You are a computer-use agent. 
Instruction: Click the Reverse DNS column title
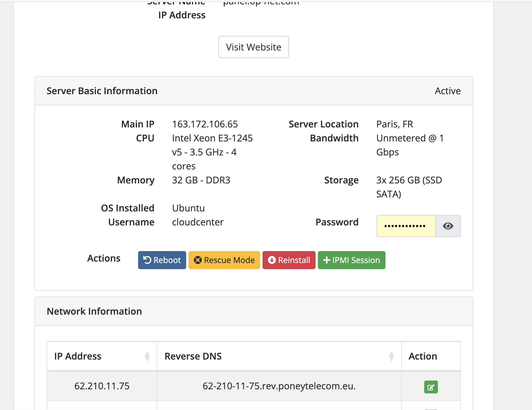coord(193,356)
